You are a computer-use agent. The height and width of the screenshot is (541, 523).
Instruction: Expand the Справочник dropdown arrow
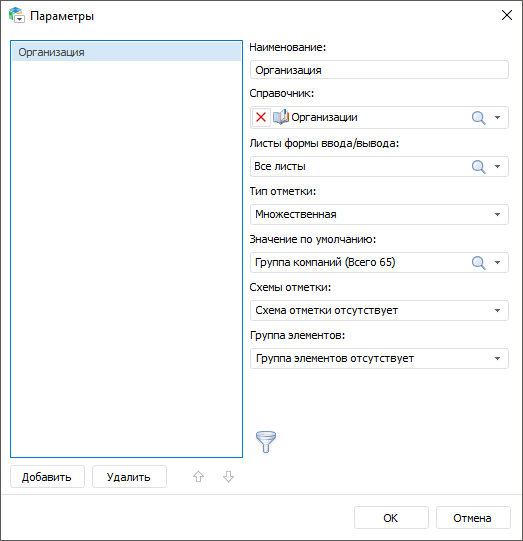pos(497,118)
